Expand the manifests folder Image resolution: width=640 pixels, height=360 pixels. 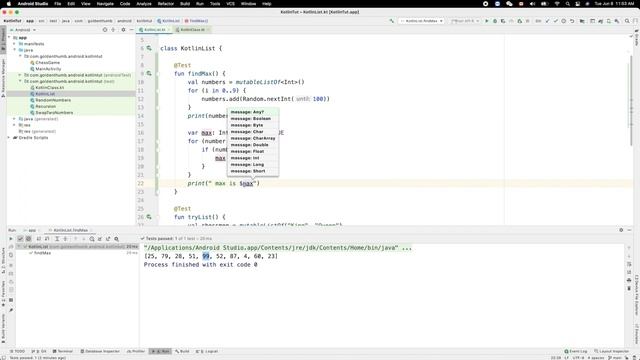pyautogui.click(x=15, y=44)
